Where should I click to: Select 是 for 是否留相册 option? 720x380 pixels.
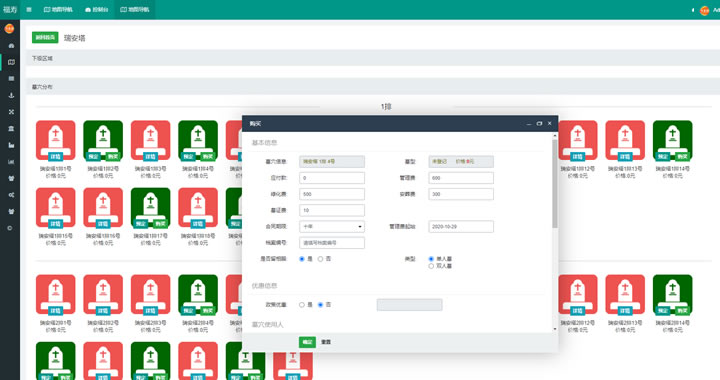pyautogui.click(x=302, y=259)
